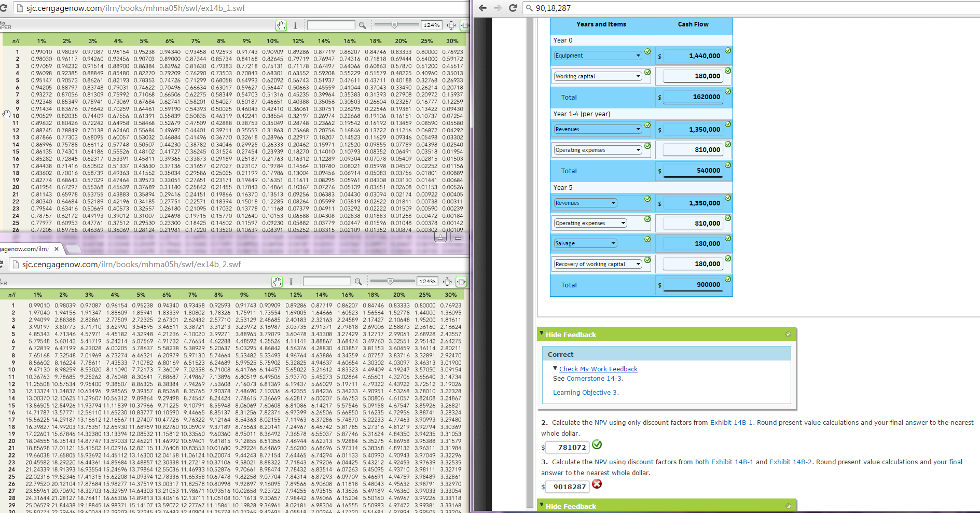Open Operating expenses dropdown under Year 5
980x513 pixels.
[590, 223]
